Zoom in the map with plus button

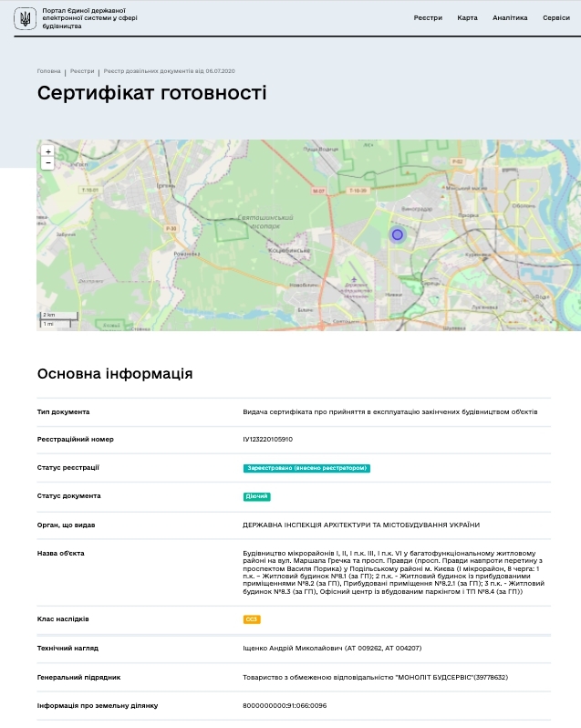47,151
